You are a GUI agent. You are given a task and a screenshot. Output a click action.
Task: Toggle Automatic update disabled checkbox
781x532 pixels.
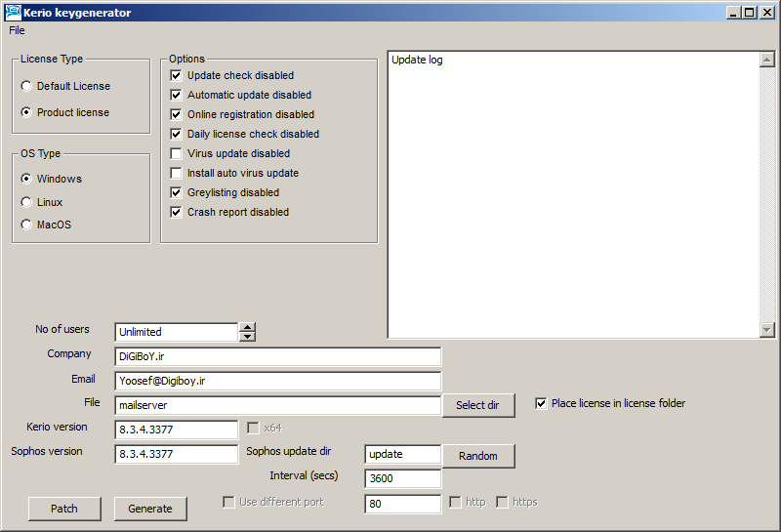tap(176, 95)
